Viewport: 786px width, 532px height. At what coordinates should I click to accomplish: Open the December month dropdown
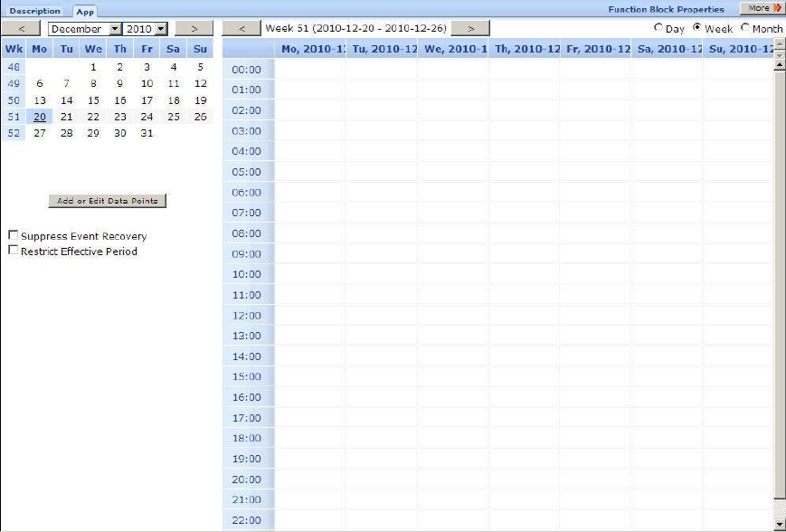(x=84, y=29)
